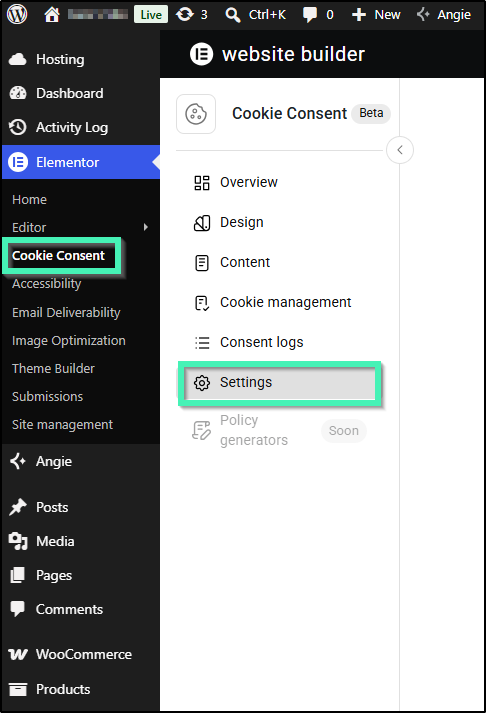Open Submissions submenu item
The width and height of the screenshot is (486, 713).
click(48, 397)
